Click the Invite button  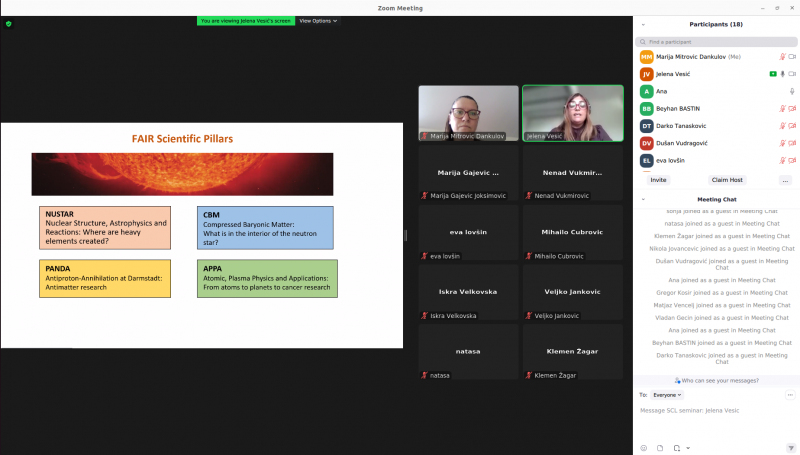pos(658,180)
